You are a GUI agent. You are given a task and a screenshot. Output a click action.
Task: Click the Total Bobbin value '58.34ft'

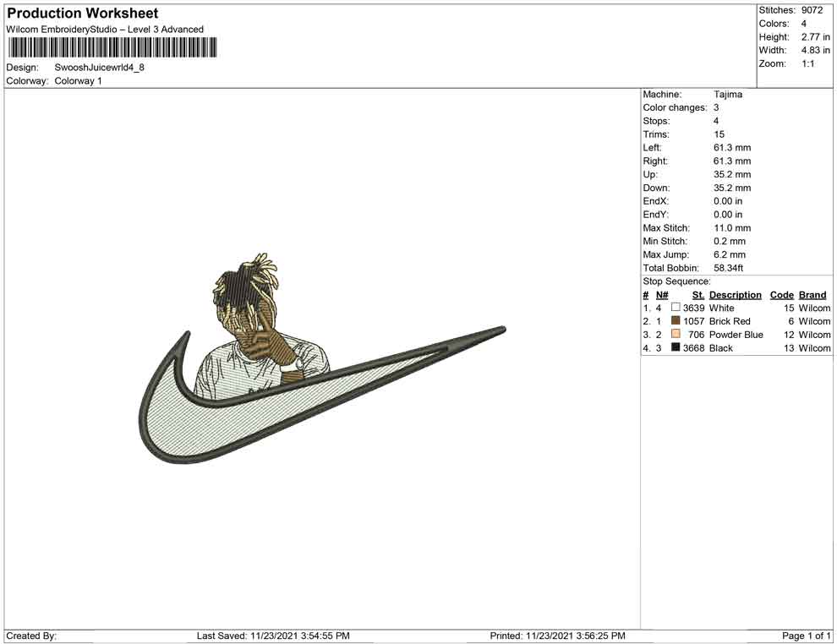[728, 268]
